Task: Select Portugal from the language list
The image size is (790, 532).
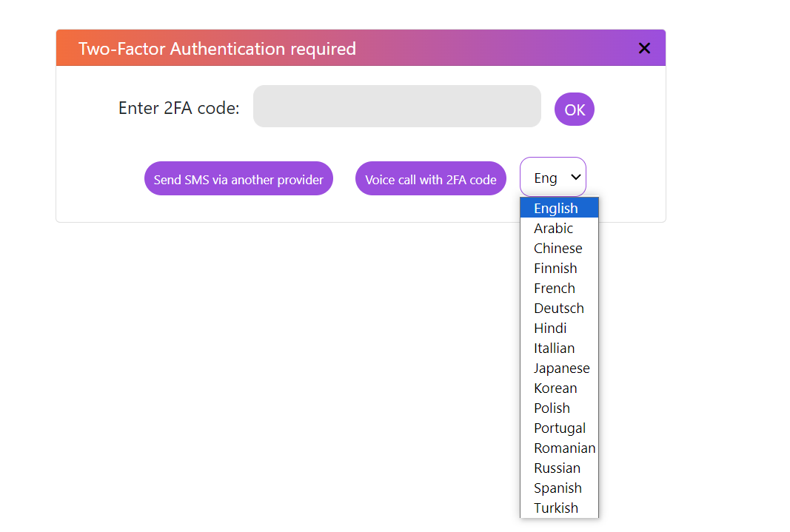Action: [558, 428]
